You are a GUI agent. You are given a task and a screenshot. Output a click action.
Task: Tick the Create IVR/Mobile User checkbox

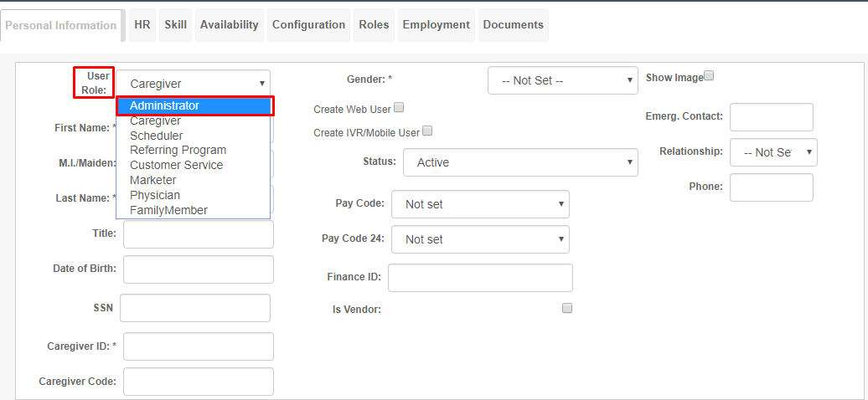coord(427,131)
